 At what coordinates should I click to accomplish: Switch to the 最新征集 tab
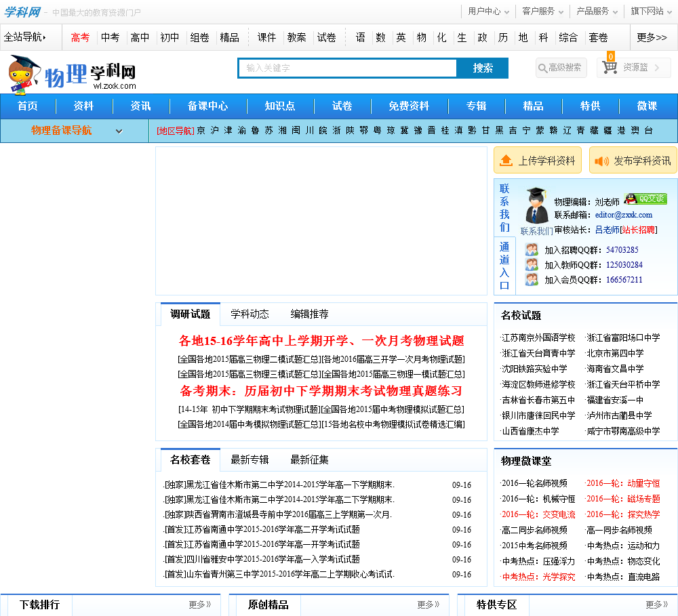(x=309, y=460)
